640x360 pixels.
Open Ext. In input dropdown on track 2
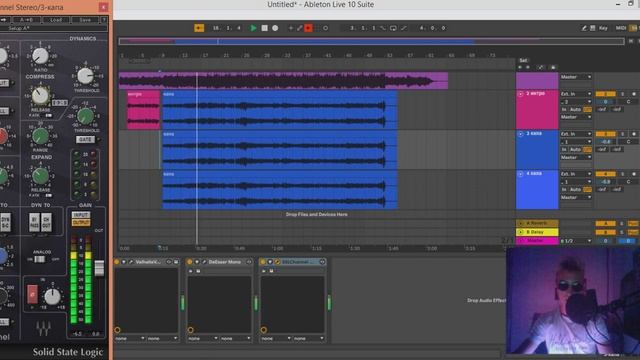576,94
